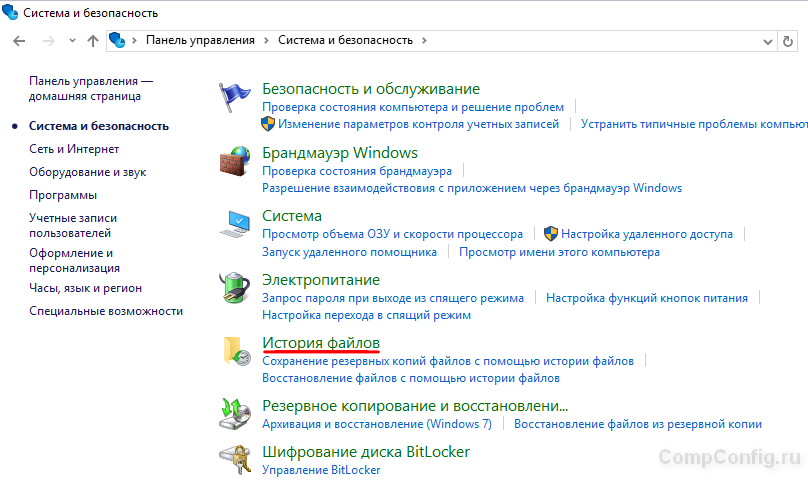Expand chevron after 'Панель управления' breadcrumb
Viewport: 808px width, 481px height.
[x=266, y=40]
